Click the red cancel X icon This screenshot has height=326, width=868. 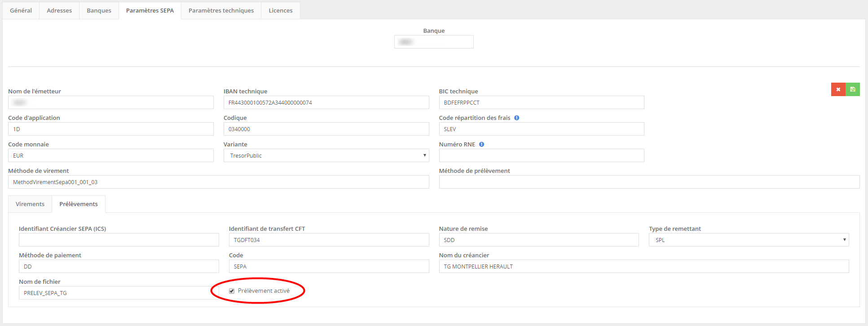coord(838,89)
